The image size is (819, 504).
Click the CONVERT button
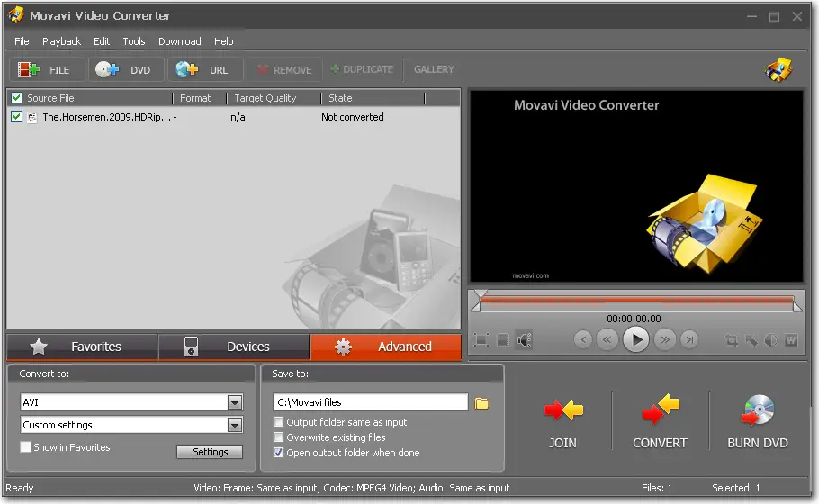[661, 422]
